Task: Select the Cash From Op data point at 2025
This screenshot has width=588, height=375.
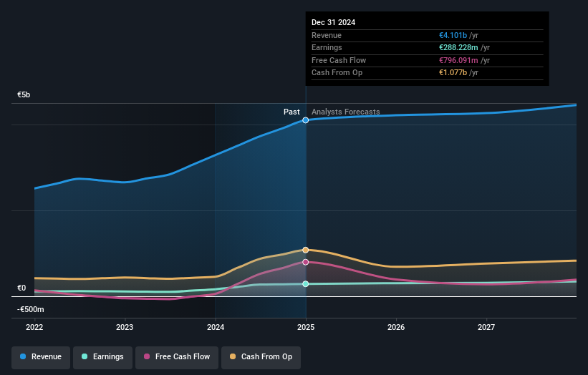Action: click(306, 250)
